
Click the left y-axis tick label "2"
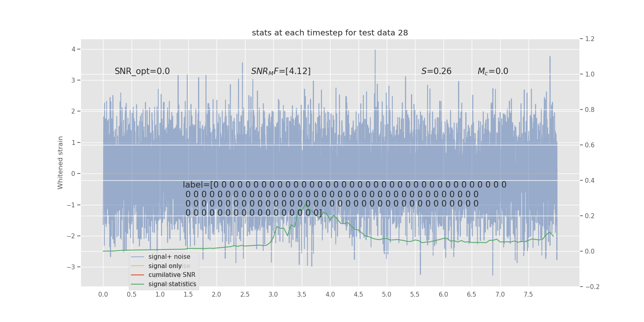click(73, 111)
